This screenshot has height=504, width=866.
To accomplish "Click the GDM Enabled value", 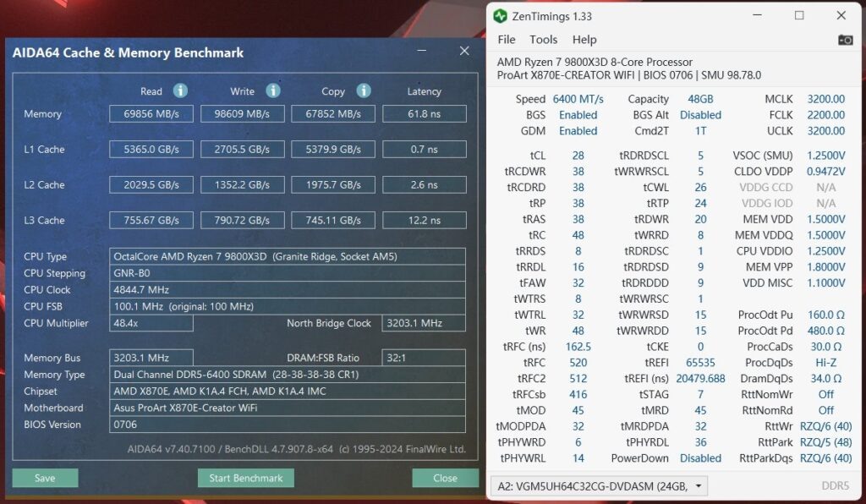I will pos(578,131).
